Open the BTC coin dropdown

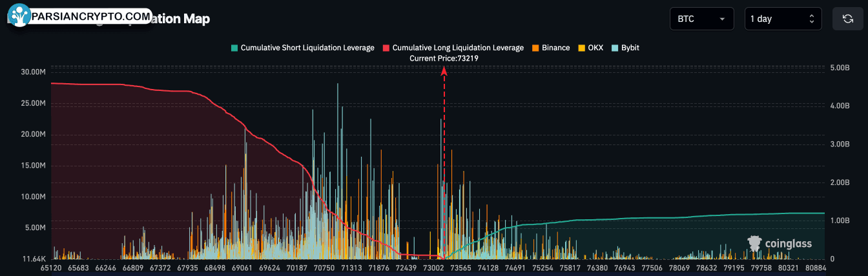(702, 19)
